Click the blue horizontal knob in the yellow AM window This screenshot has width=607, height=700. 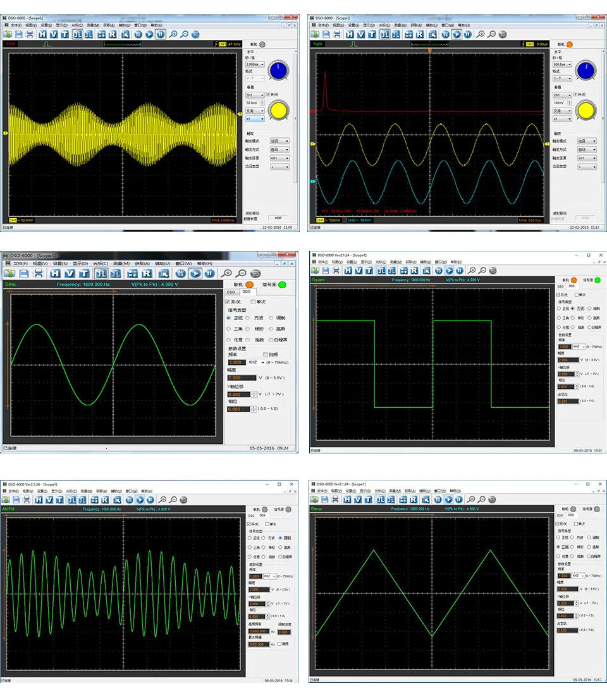(x=278, y=71)
